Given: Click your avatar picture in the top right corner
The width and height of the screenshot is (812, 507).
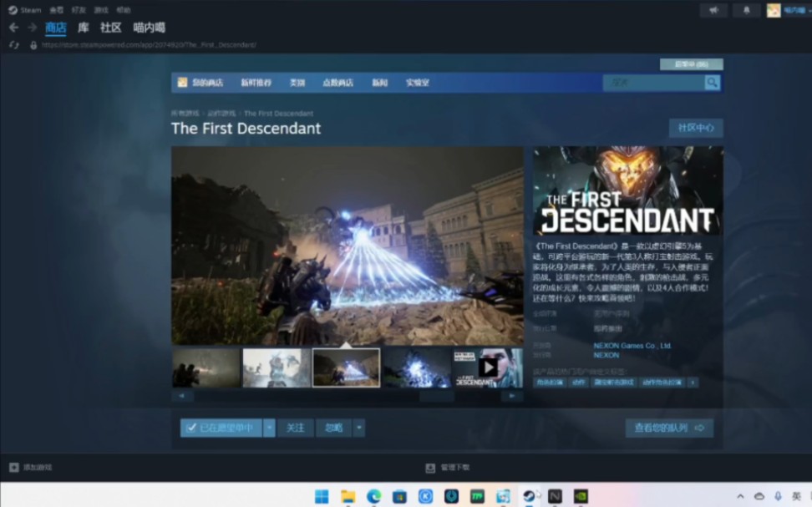Looking at the screenshot, I should tap(774, 10).
